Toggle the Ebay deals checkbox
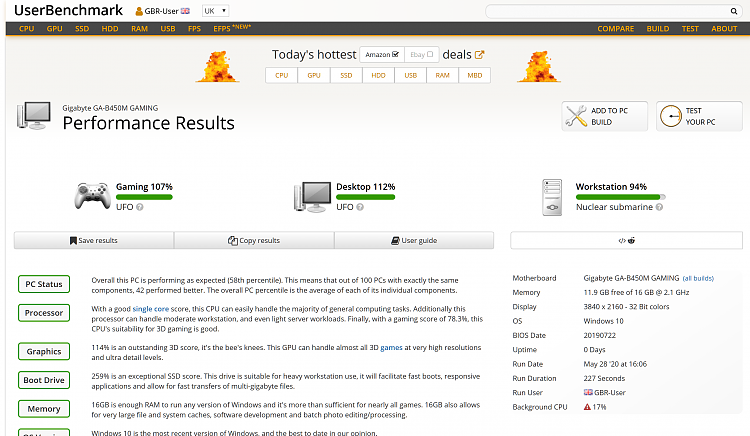Viewport: 750px width, 436px height. 430,54
